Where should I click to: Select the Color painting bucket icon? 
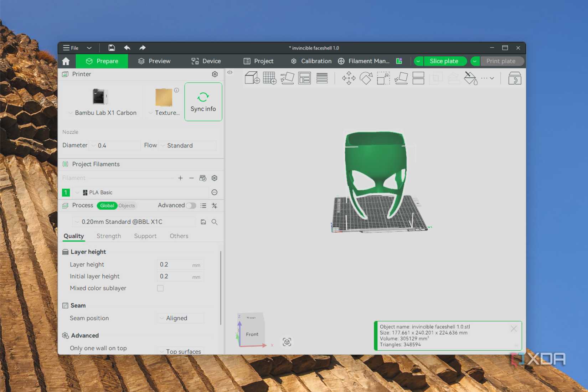click(471, 78)
